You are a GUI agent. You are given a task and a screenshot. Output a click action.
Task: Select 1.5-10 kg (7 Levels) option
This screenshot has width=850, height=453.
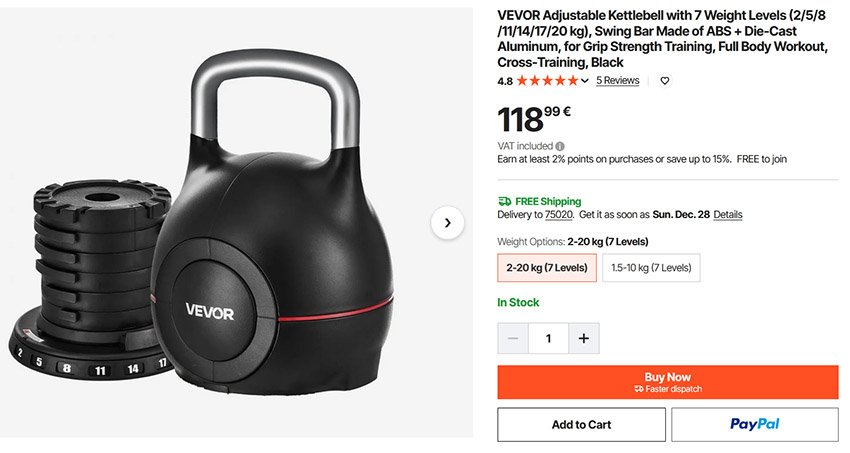[651, 268]
